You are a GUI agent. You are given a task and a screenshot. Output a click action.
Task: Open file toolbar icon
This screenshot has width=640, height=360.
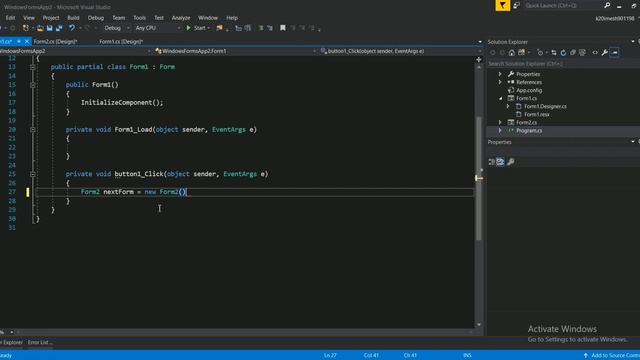(x=40, y=28)
